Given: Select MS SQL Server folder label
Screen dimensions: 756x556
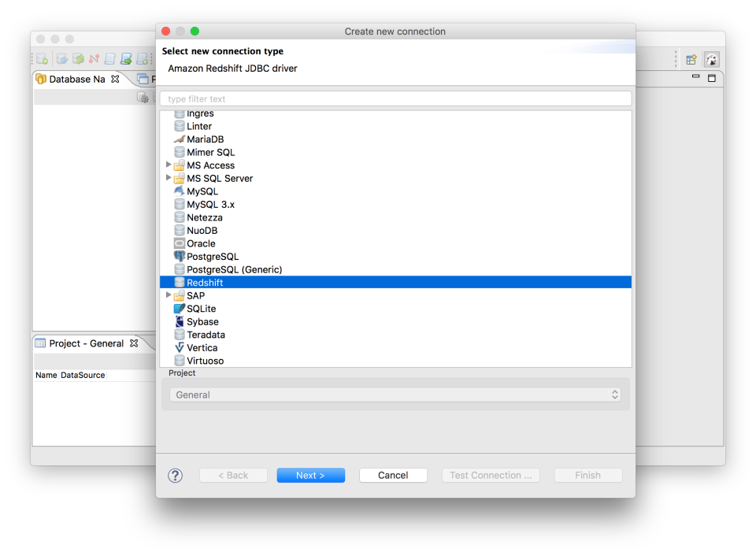Looking at the screenshot, I should [x=220, y=178].
